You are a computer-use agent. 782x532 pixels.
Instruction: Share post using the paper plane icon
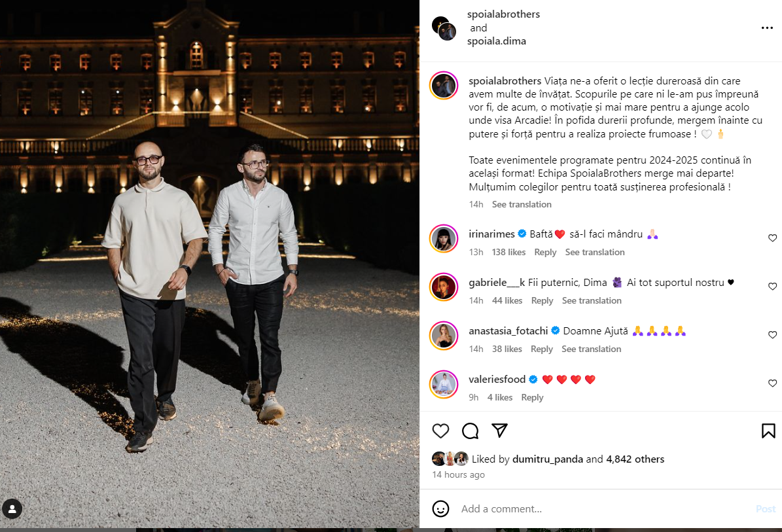coord(499,431)
